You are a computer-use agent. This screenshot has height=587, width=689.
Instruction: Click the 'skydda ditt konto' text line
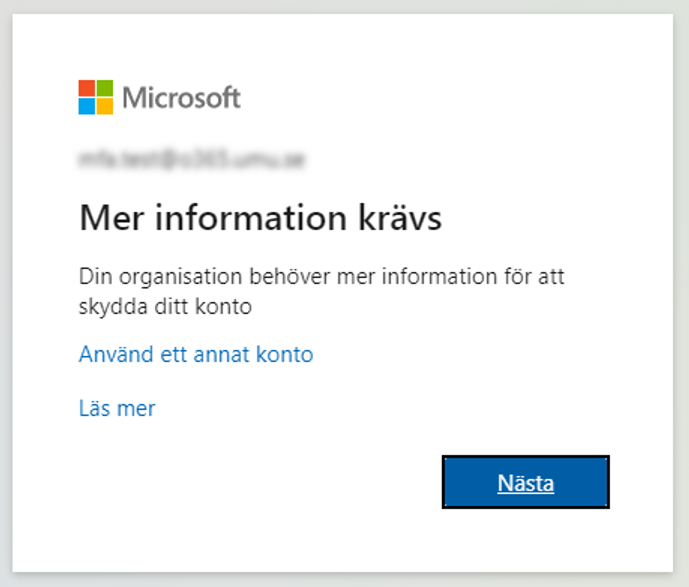[x=165, y=306]
